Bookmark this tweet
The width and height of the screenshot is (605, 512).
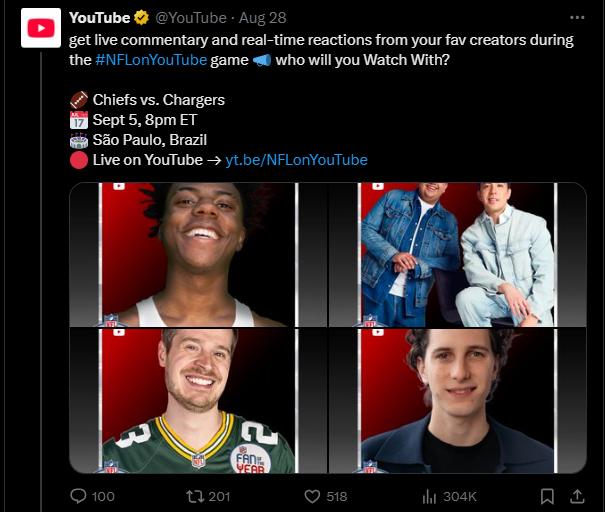(x=547, y=496)
